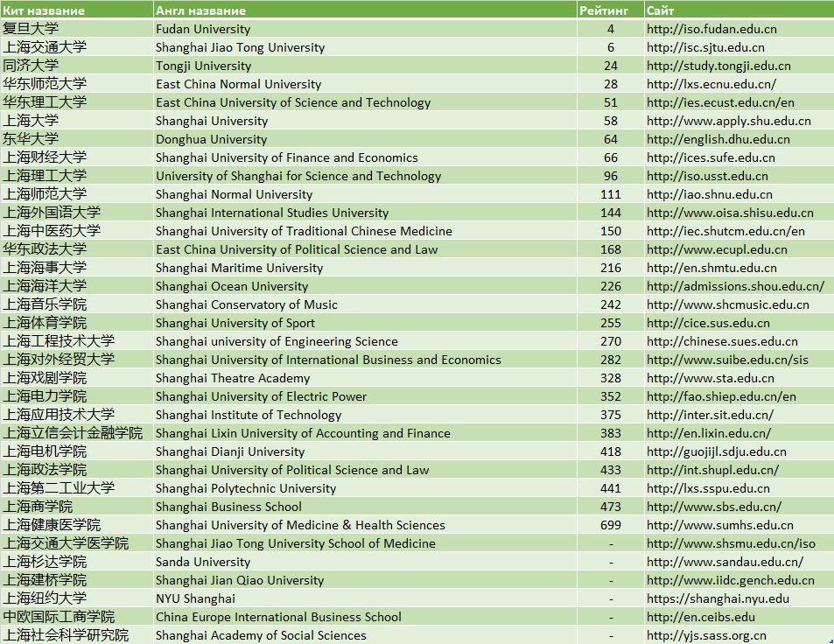Open the link http://guojijl.sdju.edu.cn
Image resolution: width=834 pixels, height=644 pixels.
717,451
